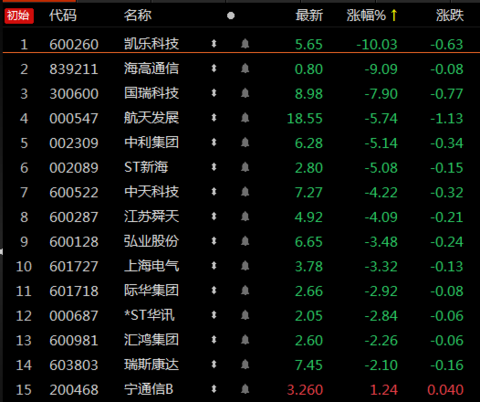Click the up-down marker icon for 江苏舜天
Image resolution: width=480 pixels, height=402 pixels.
pyautogui.click(x=214, y=217)
